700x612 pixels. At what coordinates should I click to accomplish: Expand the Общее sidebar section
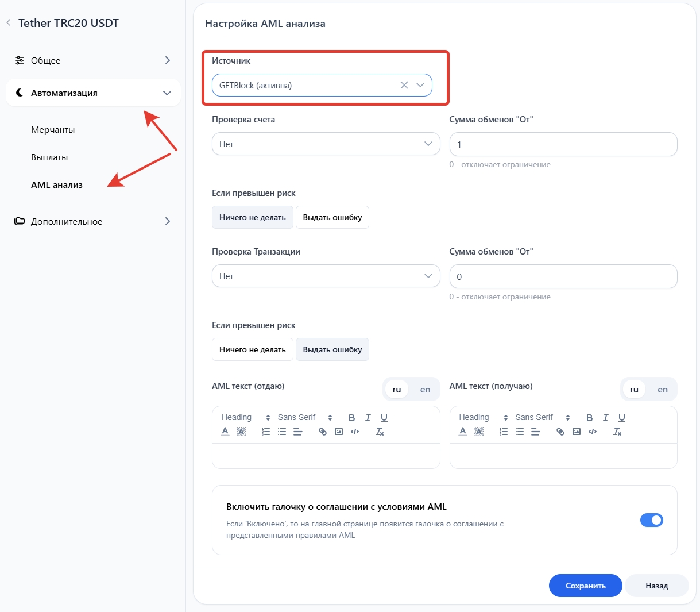[x=93, y=60]
